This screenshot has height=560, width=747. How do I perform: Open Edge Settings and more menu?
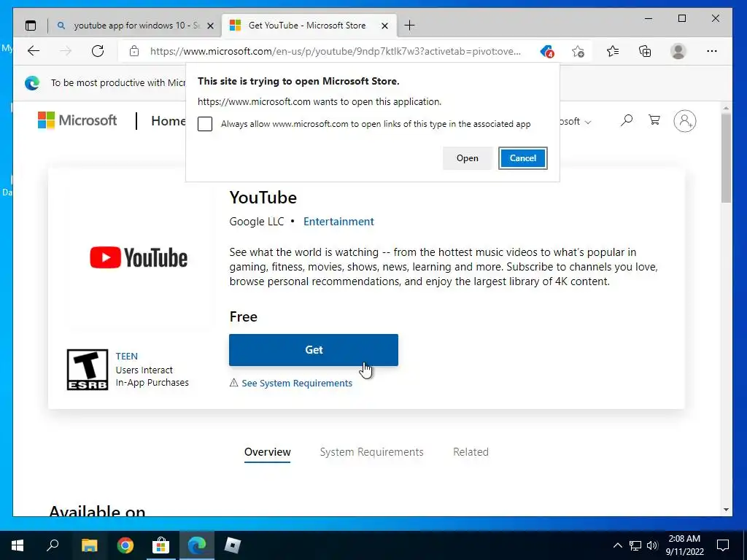point(712,51)
